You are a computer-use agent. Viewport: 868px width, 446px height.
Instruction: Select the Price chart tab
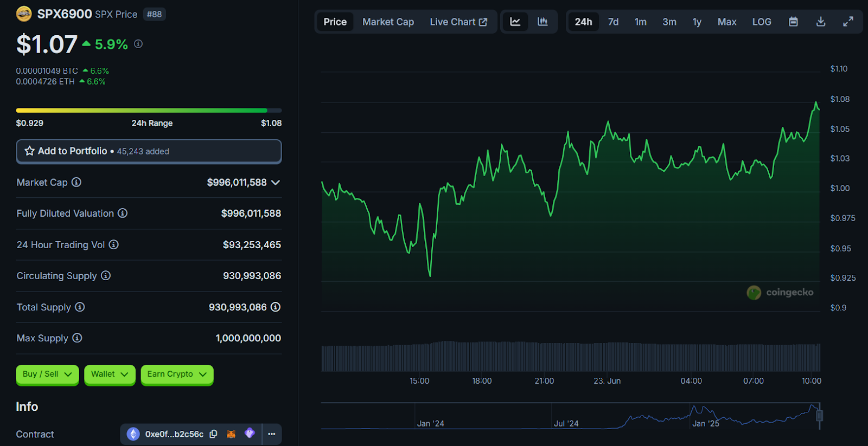[x=335, y=22]
